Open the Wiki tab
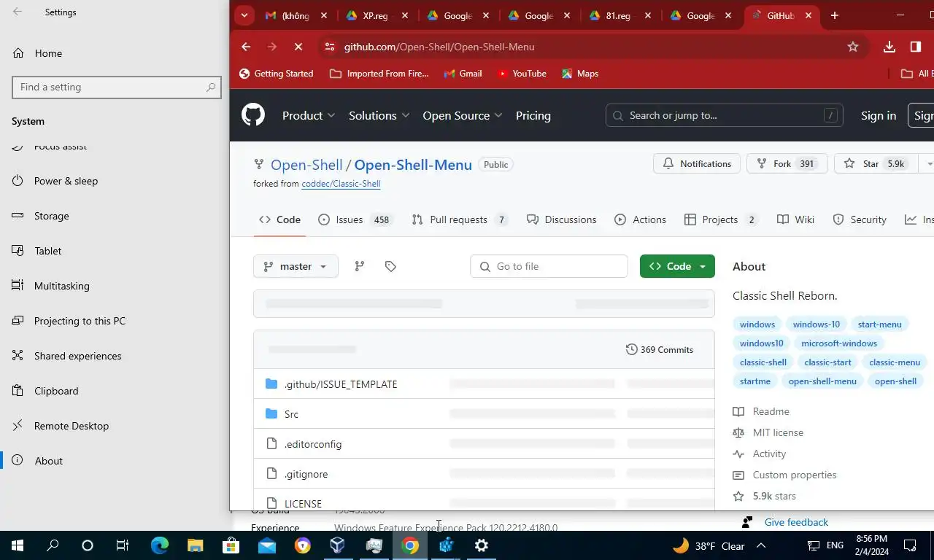Viewport: 934px width, 560px height. [795, 219]
